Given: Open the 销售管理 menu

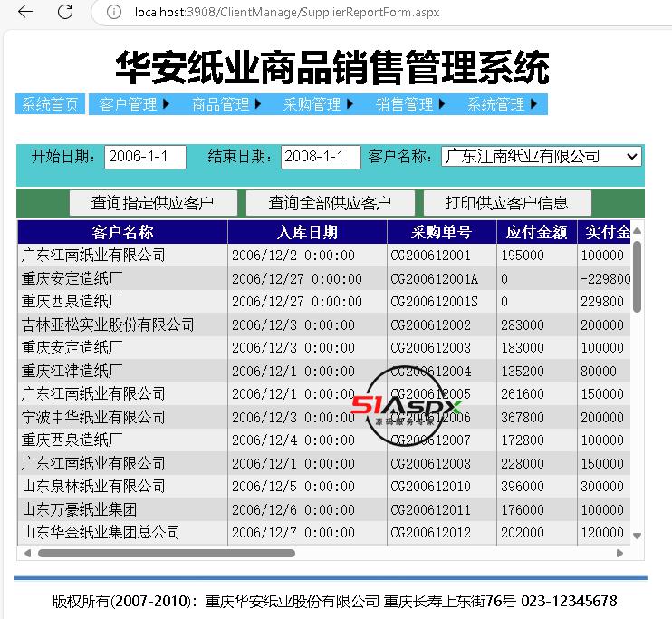Looking at the screenshot, I should [410, 104].
